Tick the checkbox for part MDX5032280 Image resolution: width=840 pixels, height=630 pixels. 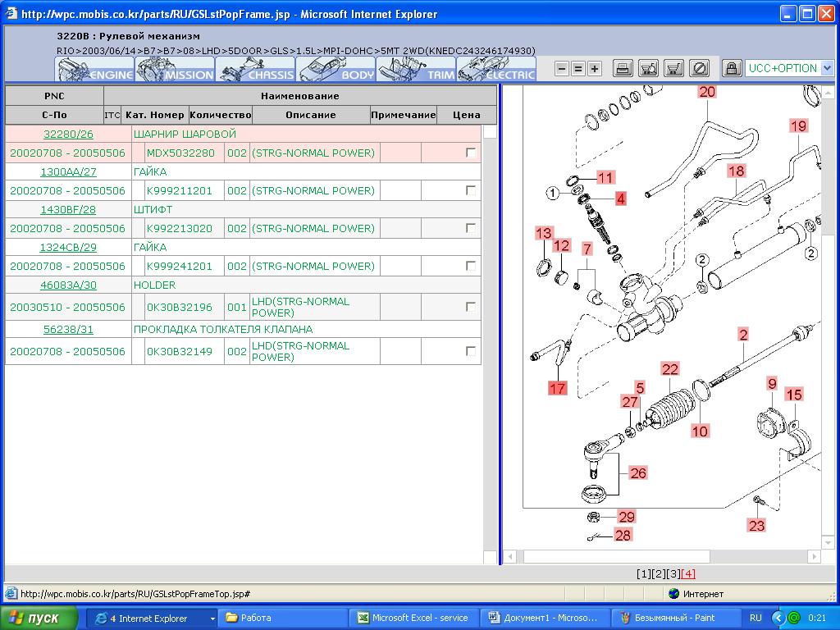click(470, 153)
